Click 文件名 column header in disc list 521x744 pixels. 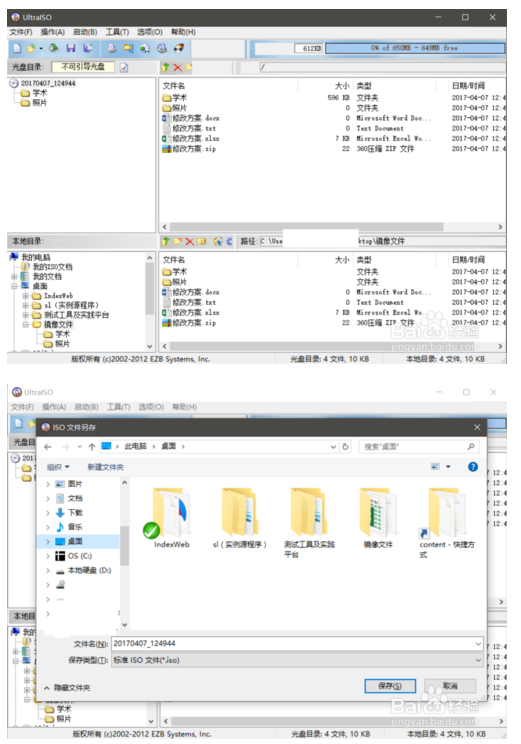coord(174,86)
